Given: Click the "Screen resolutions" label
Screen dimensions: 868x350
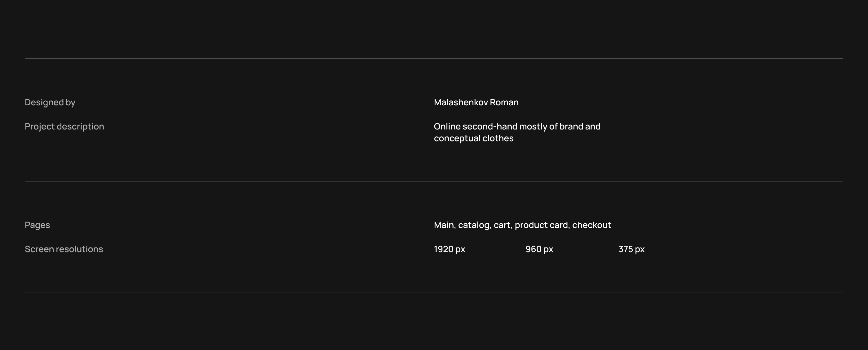Looking at the screenshot, I should point(64,249).
